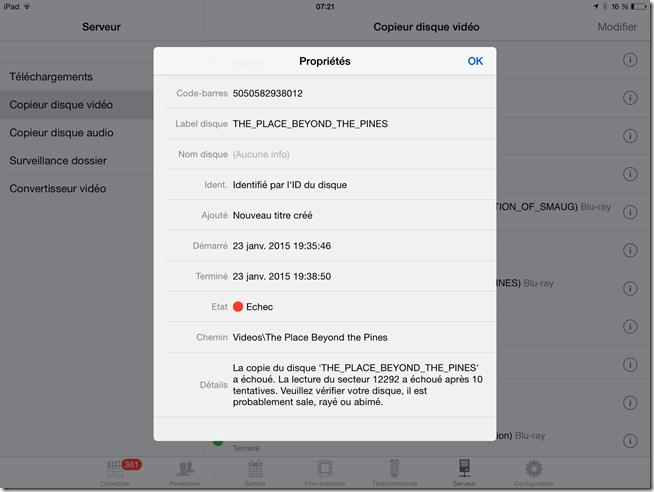Show info for the ion) Blu-ray row
The width and height of the screenshot is (654, 492).
tap(630, 441)
